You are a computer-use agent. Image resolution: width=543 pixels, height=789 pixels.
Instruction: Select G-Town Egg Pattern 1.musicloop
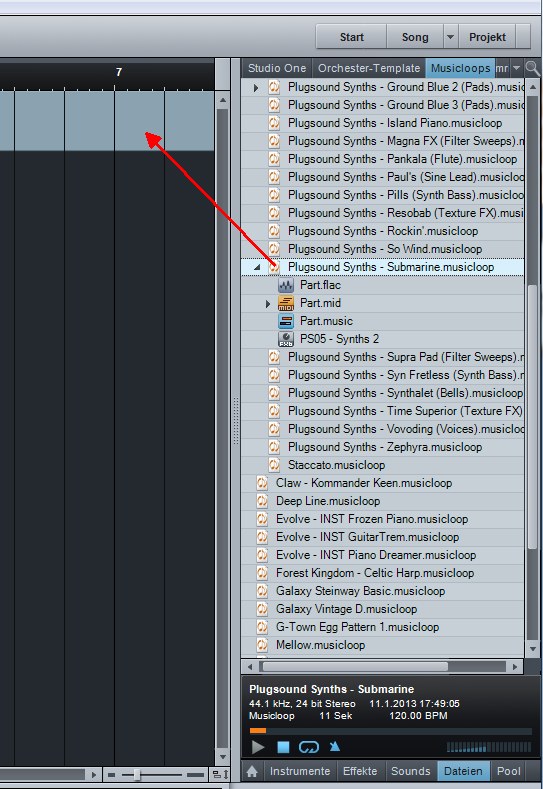(382, 627)
